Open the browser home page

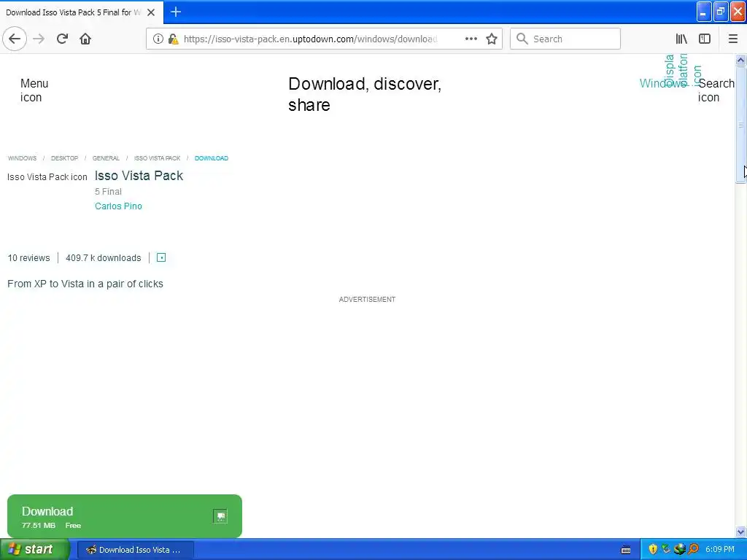tap(85, 39)
